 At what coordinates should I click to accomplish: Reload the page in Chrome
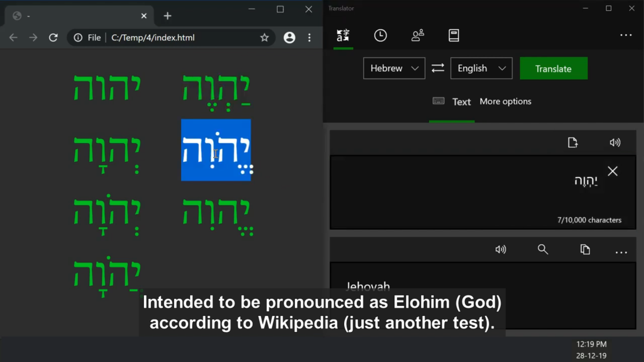(x=53, y=38)
